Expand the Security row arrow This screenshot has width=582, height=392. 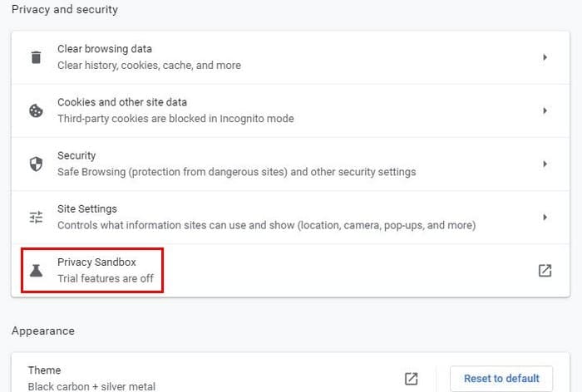pyautogui.click(x=545, y=164)
